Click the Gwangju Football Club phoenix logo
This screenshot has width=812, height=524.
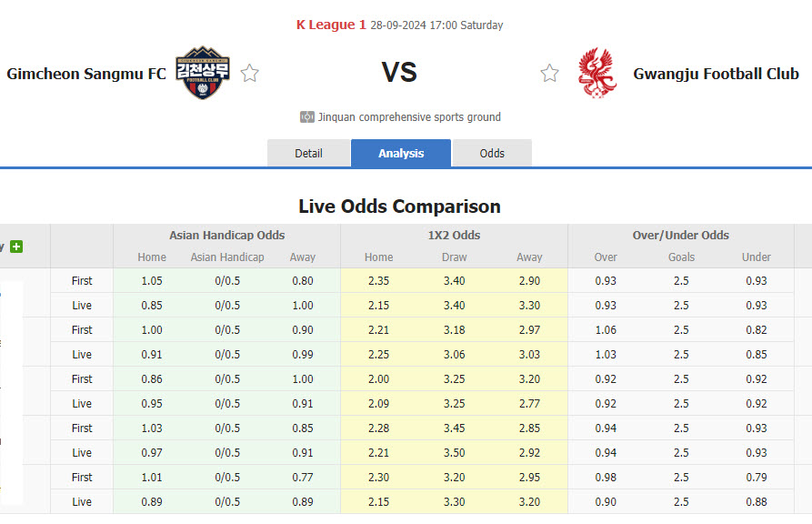coord(596,73)
